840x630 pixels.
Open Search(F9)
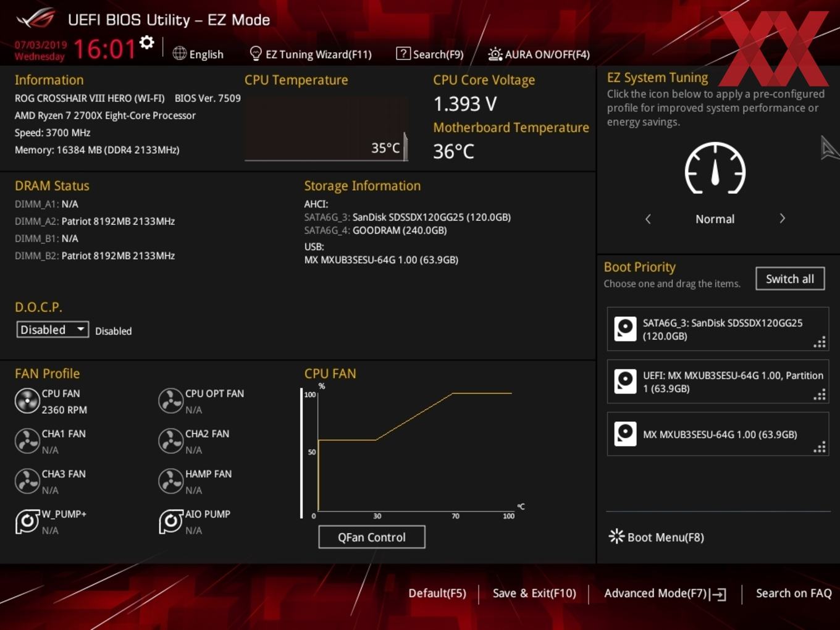(x=438, y=54)
